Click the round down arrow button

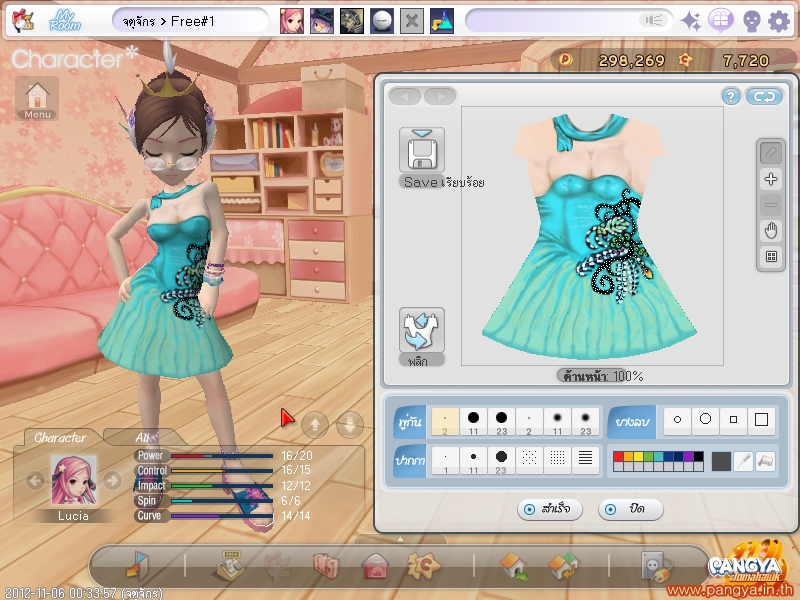pyautogui.click(x=350, y=424)
